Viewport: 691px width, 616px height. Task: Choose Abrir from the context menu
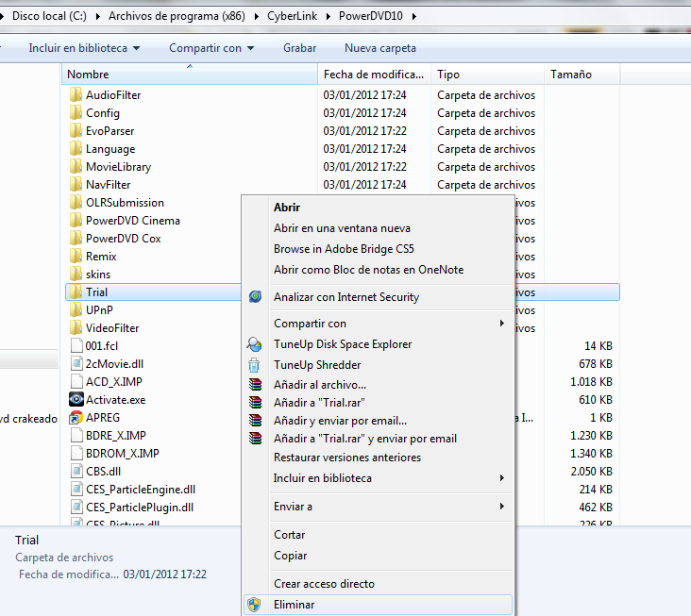[286, 207]
